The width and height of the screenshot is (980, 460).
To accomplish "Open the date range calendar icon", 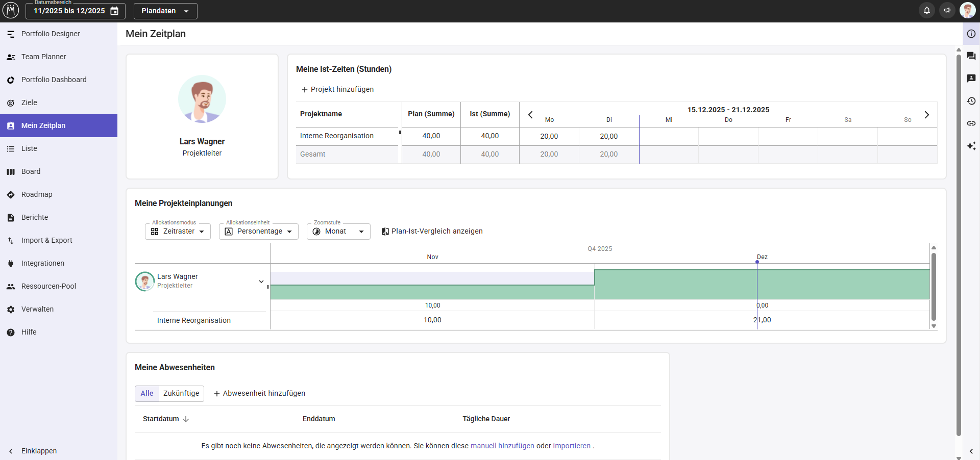I will [x=115, y=11].
